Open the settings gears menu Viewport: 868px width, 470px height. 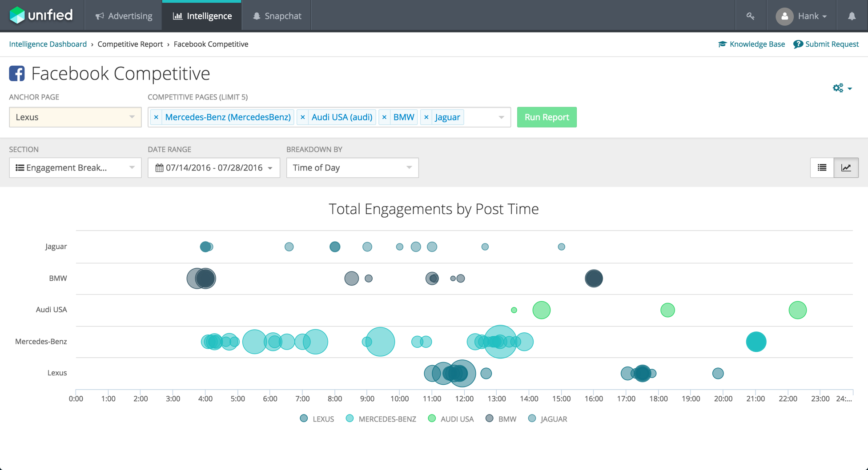click(842, 88)
